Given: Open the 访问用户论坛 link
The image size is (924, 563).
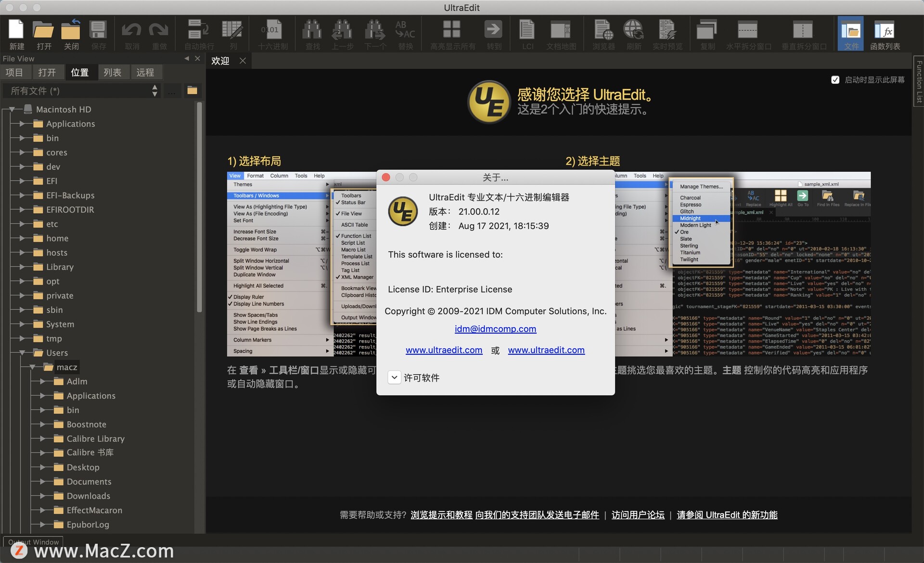Looking at the screenshot, I should coord(638,515).
